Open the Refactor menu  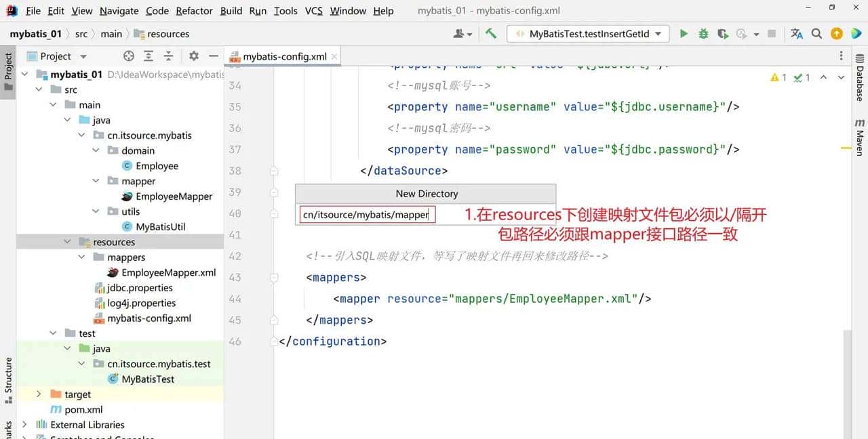point(194,11)
